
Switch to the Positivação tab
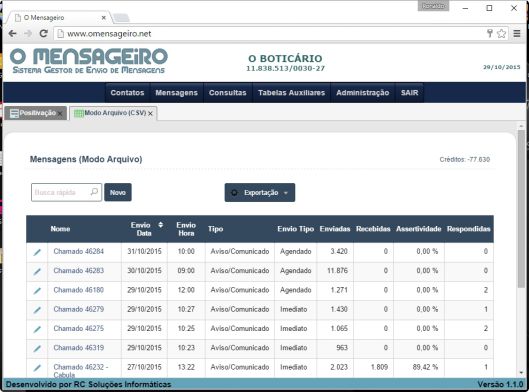tap(33, 113)
